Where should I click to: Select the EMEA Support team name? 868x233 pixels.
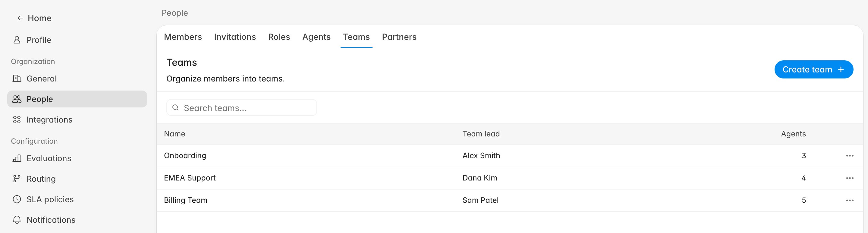190,178
